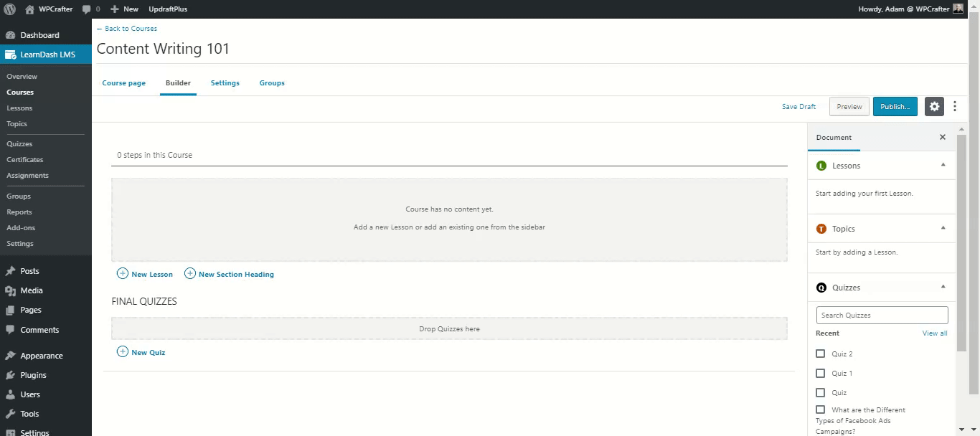Open Topics in LearnDash menu
The width and height of the screenshot is (980, 436).
tap(17, 124)
